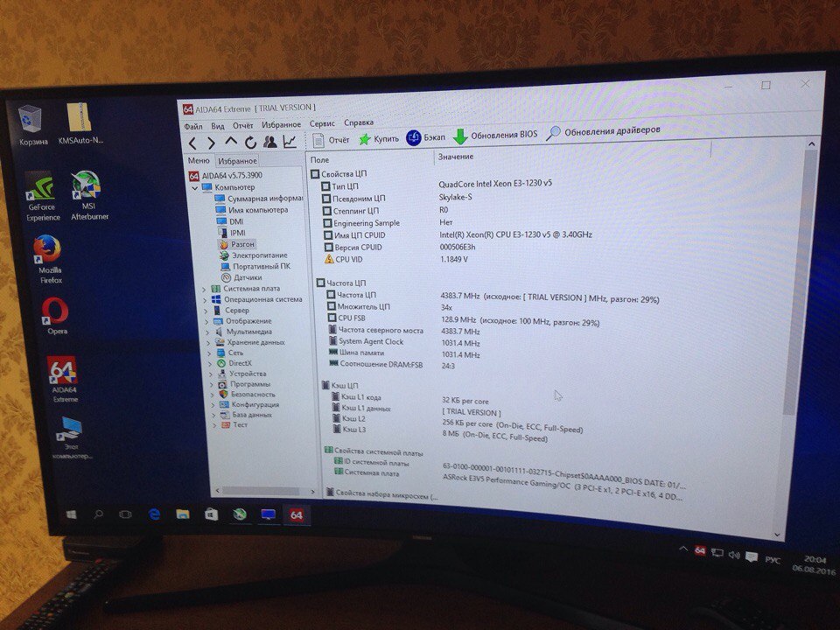The width and height of the screenshot is (840, 630).
Task: Select Устройства tree item
Action: click(242, 374)
